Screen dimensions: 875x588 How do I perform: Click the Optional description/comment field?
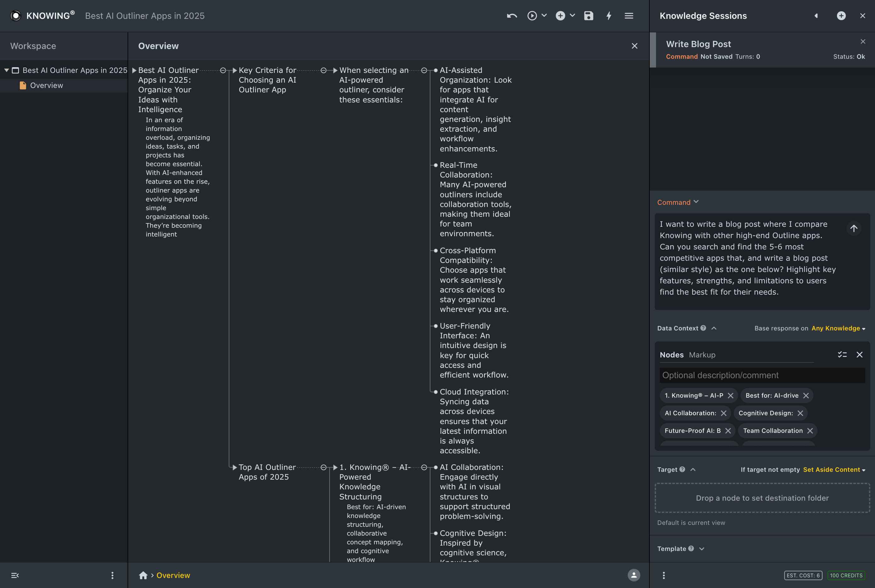[762, 375]
